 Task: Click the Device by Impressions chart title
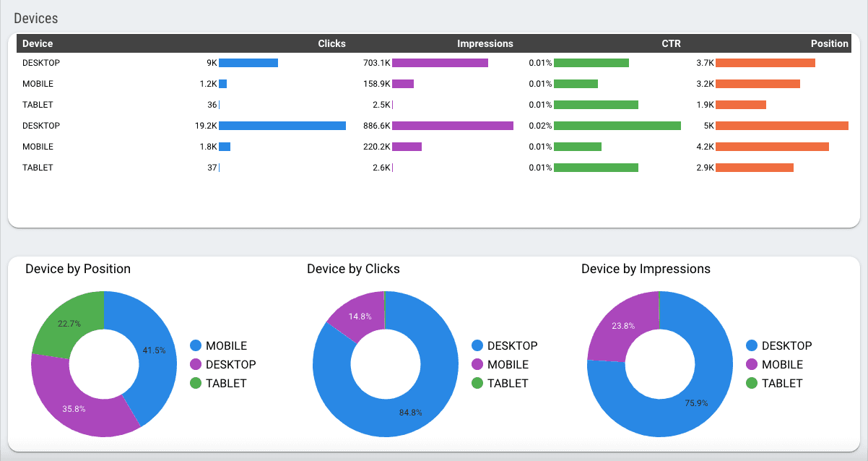tap(646, 269)
